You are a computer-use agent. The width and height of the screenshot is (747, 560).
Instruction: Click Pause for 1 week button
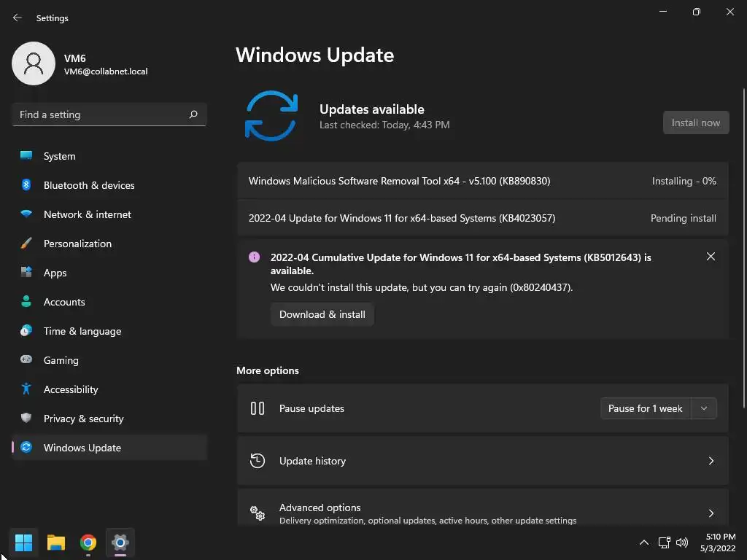pyautogui.click(x=646, y=408)
